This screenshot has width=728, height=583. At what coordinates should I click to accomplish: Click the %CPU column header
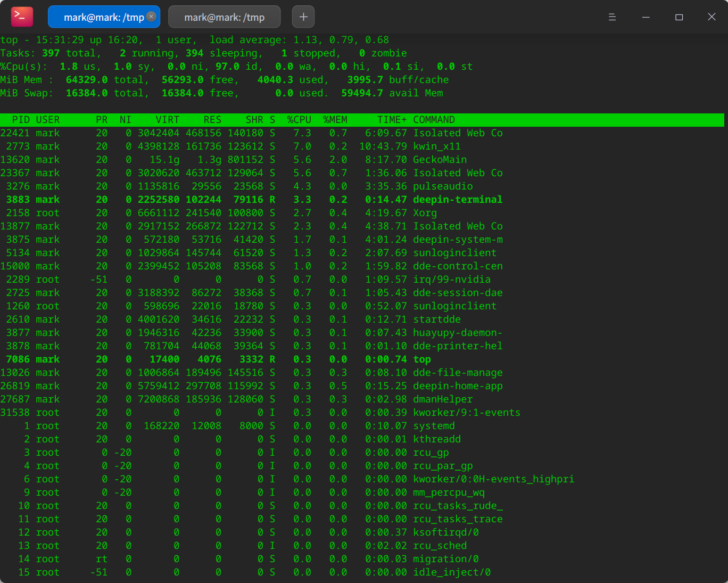pyautogui.click(x=299, y=120)
